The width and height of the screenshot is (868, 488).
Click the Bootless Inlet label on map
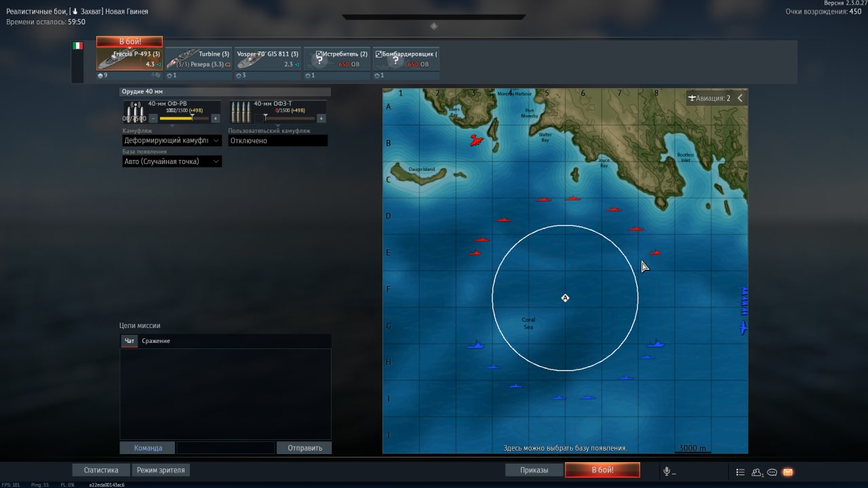[x=686, y=157]
